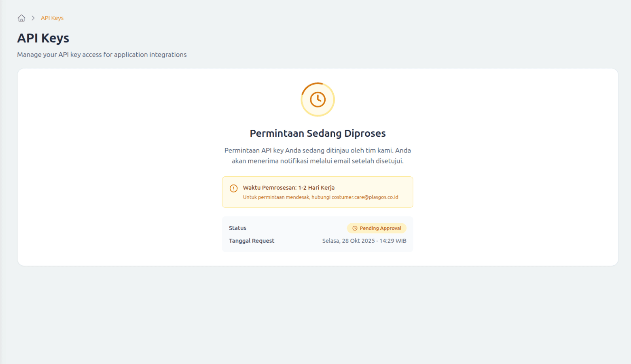Click the 'Manage your API key access' subtitle
Image resolution: width=631 pixels, height=364 pixels.
(102, 55)
